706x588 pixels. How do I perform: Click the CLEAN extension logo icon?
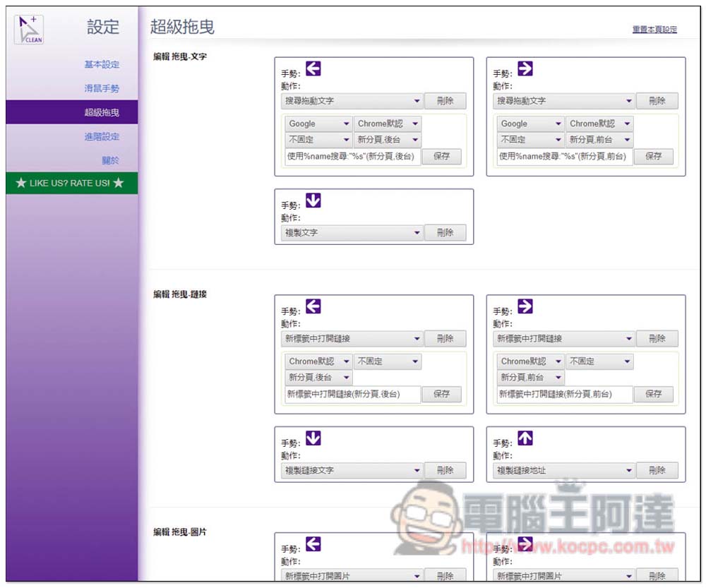(x=29, y=29)
